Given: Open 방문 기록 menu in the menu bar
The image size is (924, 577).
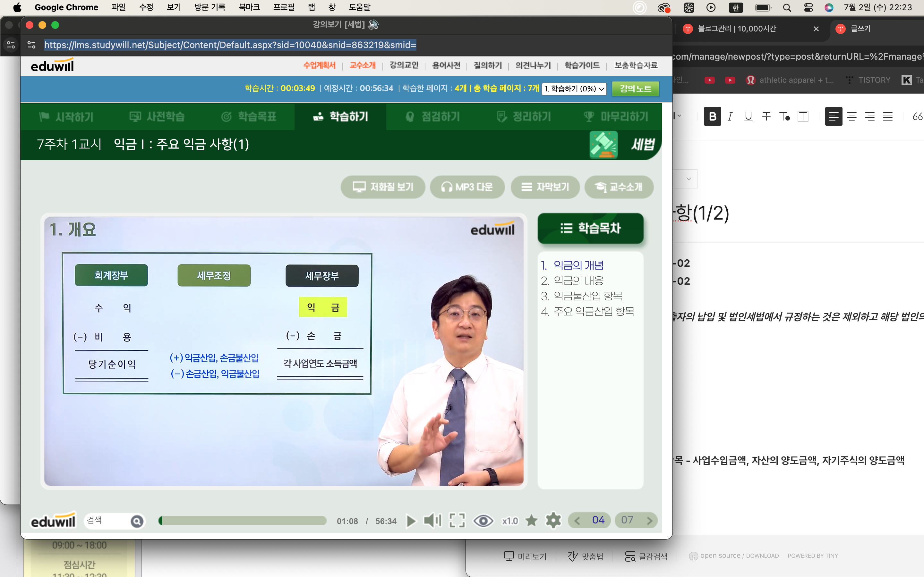Looking at the screenshot, I should 210,7.
